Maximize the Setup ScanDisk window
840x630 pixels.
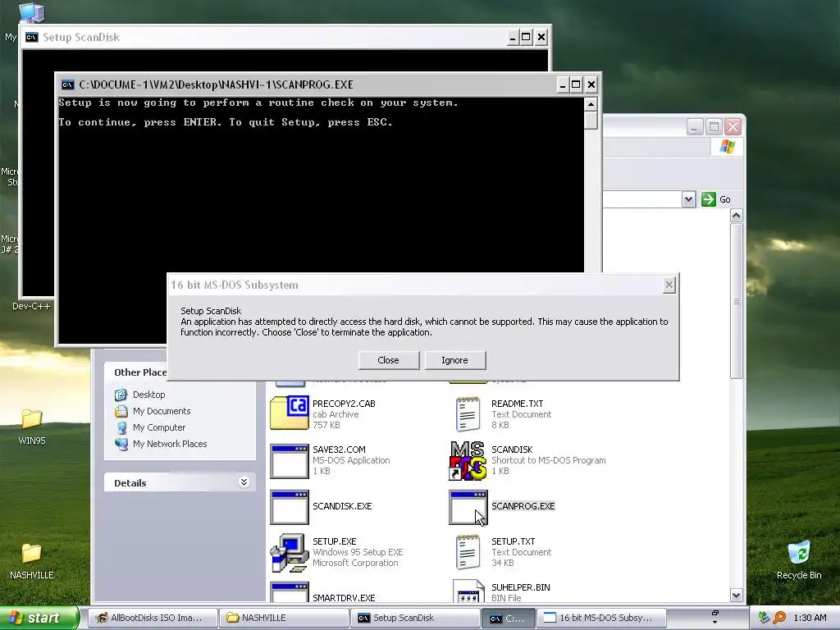pyautogui.click(x=526, y=37)
